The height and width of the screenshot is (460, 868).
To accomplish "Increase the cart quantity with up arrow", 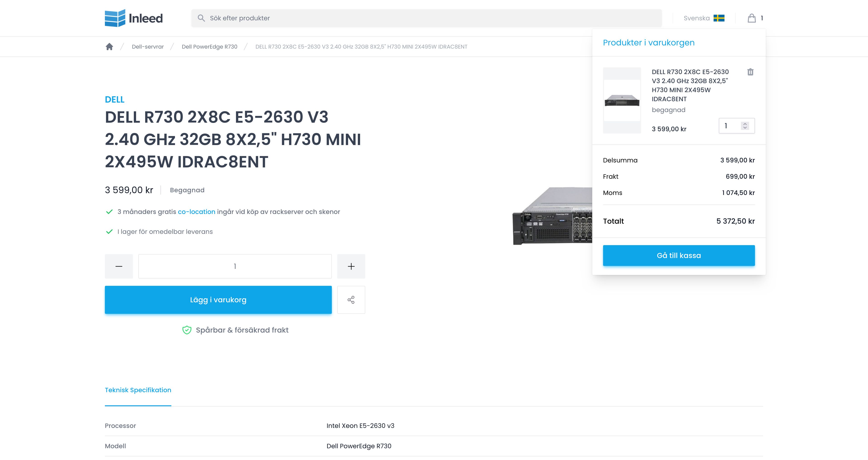I will (745, 124).
